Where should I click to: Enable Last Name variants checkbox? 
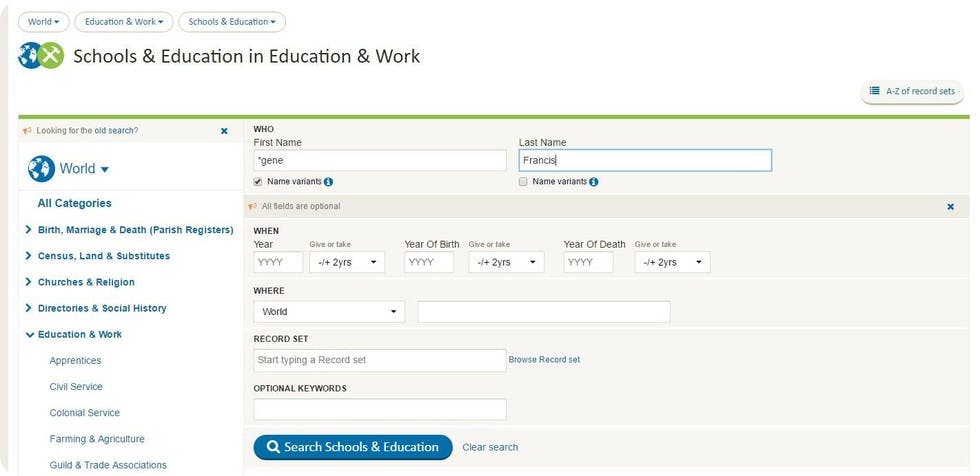click(523, 182)
